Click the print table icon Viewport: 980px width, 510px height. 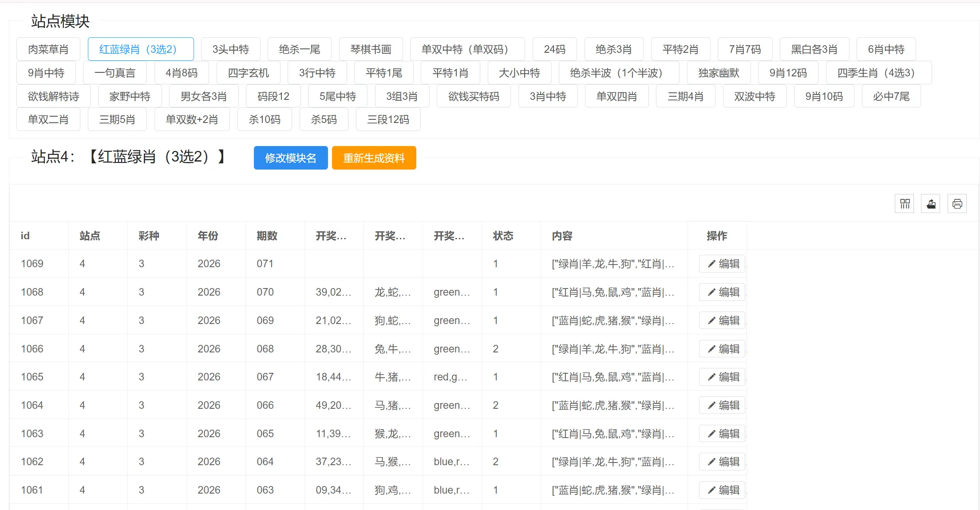click(957, 204)
